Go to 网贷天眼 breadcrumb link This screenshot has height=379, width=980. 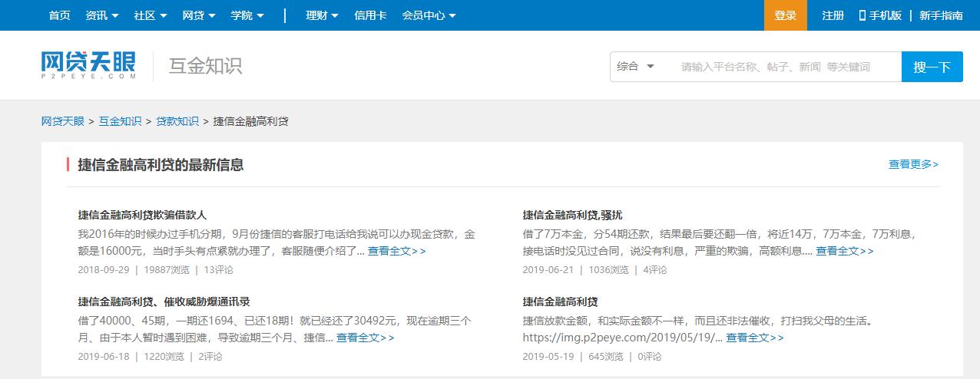click(63, 121)
